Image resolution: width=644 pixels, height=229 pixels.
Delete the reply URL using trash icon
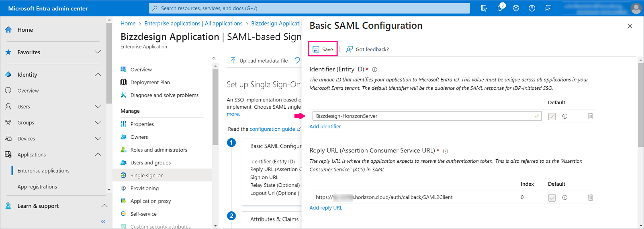[x=591, y=197]
